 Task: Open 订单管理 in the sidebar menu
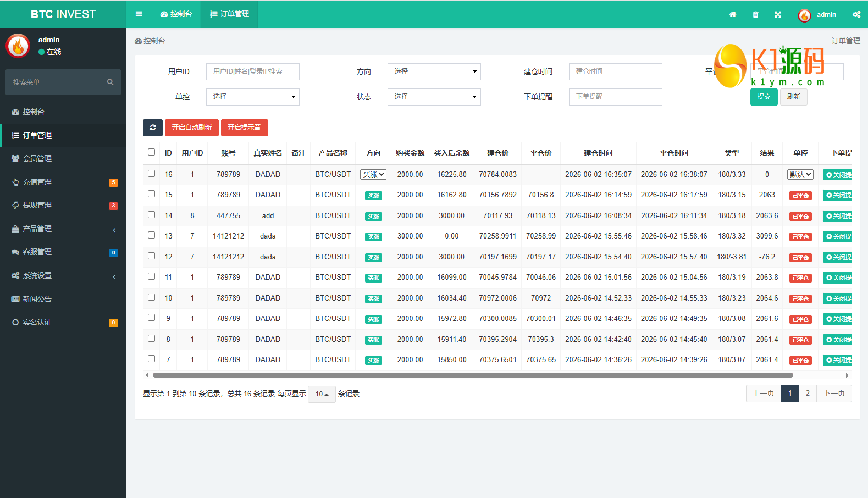tap(63, 136)
